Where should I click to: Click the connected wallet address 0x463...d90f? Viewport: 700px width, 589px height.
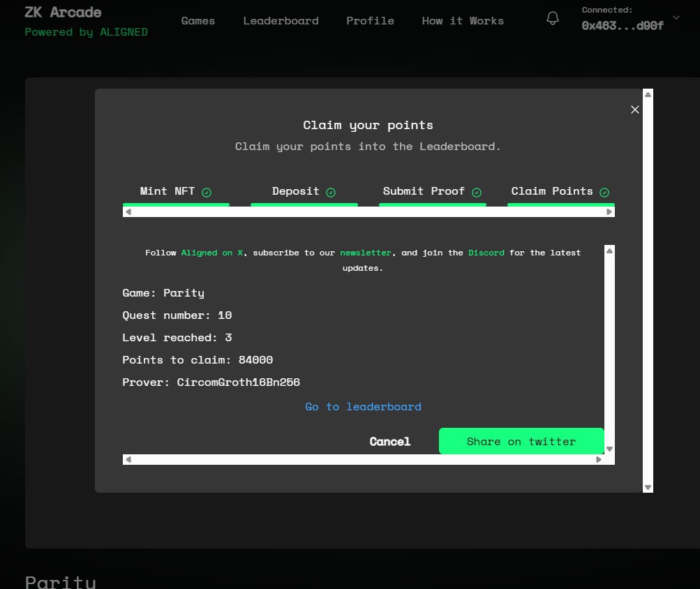pos(623,26)
